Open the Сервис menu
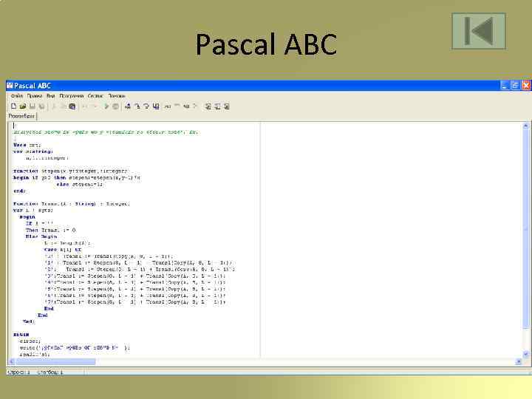The height and width of the screenshot is (399, 532). click(x=95, y=95)
